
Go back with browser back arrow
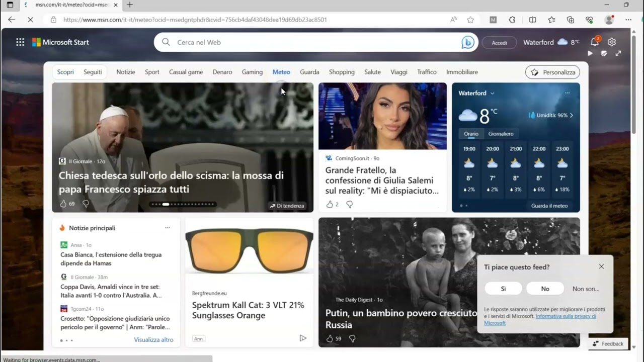click(x=12, y=20)
